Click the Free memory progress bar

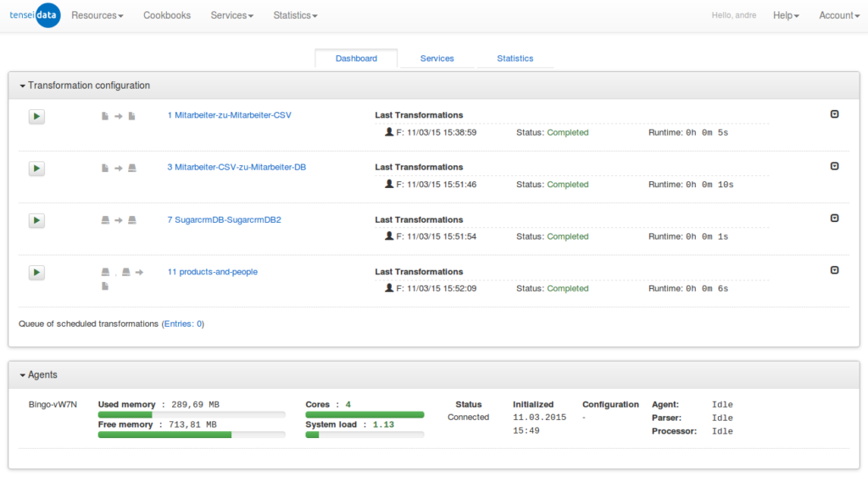tap(192, 435)
